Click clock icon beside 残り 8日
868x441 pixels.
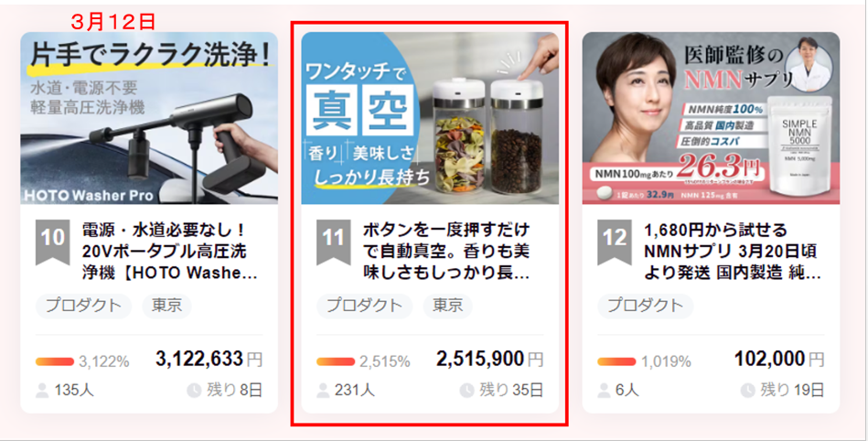194,390
